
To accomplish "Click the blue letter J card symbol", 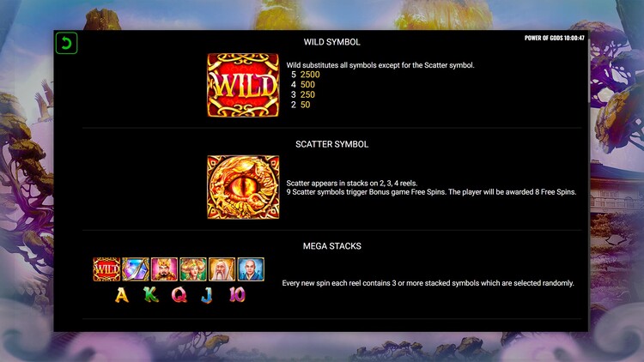I will [x=208, y=295].
